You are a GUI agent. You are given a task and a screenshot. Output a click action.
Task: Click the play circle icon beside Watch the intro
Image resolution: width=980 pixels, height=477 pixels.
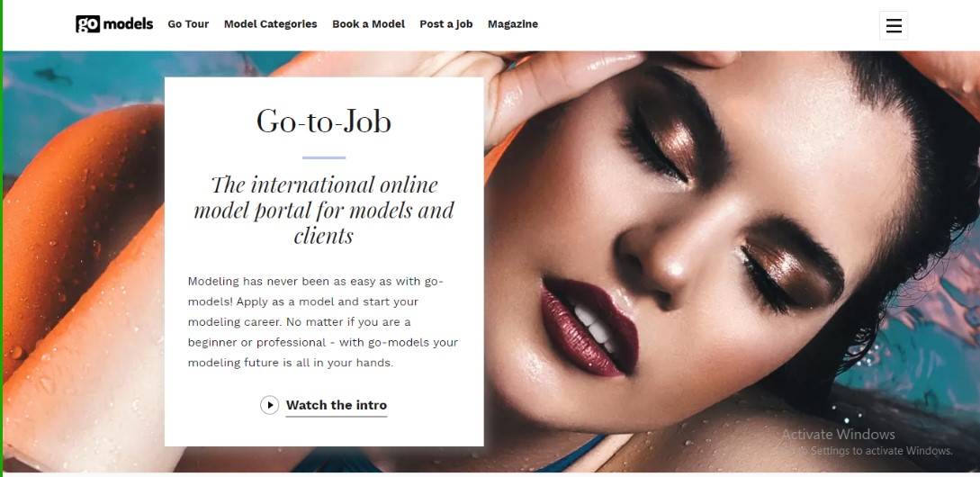269,405
